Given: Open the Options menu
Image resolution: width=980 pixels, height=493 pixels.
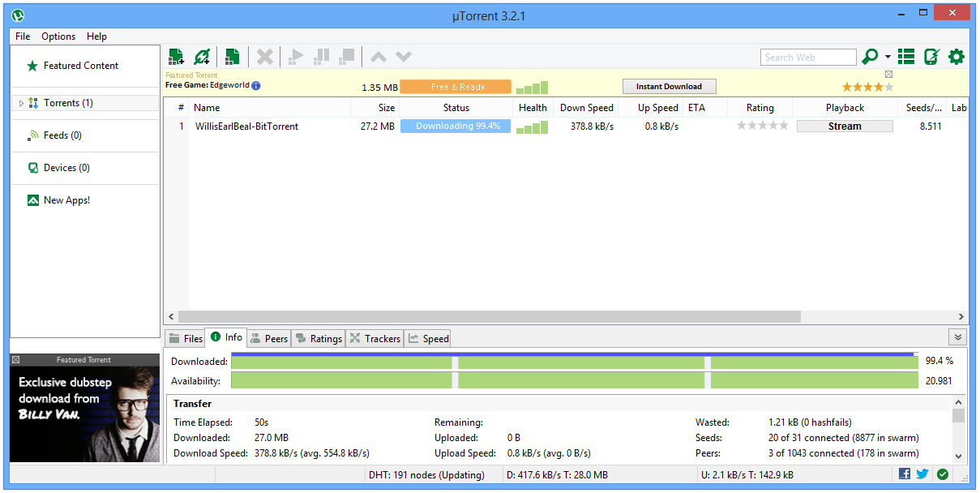Looking at the screenshot, I should 58,36.
